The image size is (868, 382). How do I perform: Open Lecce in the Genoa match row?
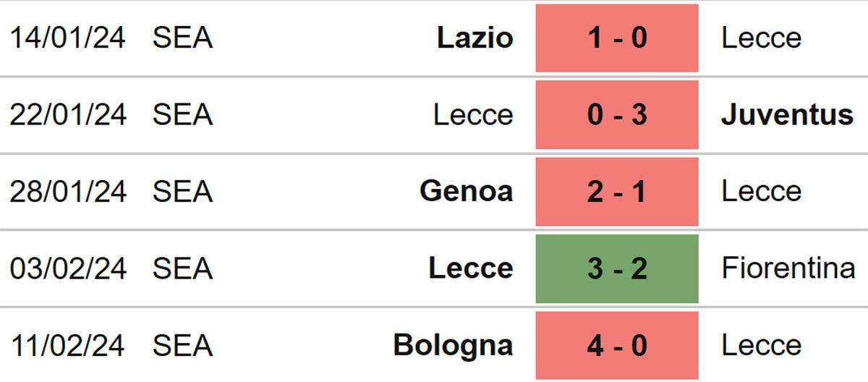pos(762,192)
